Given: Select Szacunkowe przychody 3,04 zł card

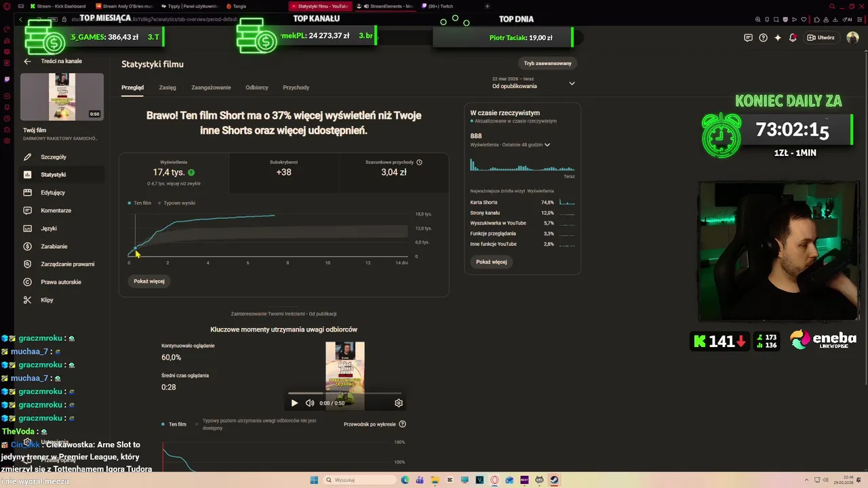Looking at the screenshot, I should click(x=393, y=173).
